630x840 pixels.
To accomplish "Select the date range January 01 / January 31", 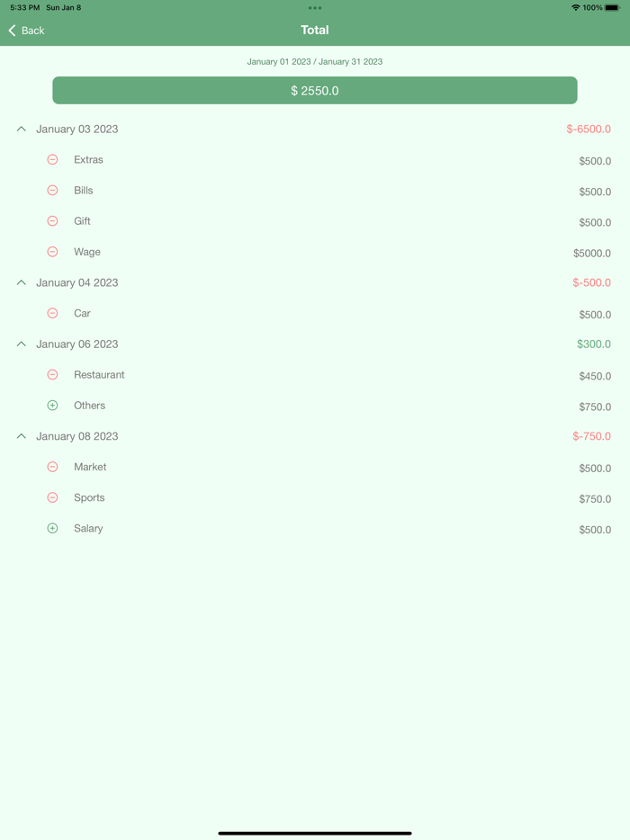I will (x=315, y=61).
